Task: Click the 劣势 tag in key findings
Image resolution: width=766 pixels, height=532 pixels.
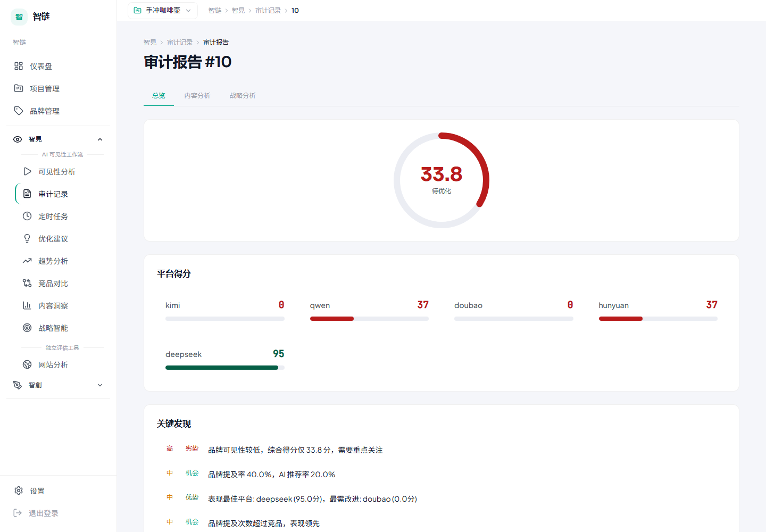Action: (x=192, y=448)
